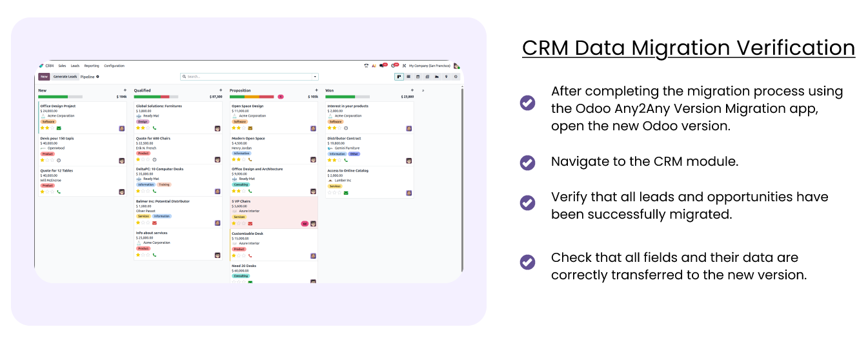Click clock activity icon on Devis pour 150 tapis
Viewport: 868px width, 338px height.
tap(59, 160)
